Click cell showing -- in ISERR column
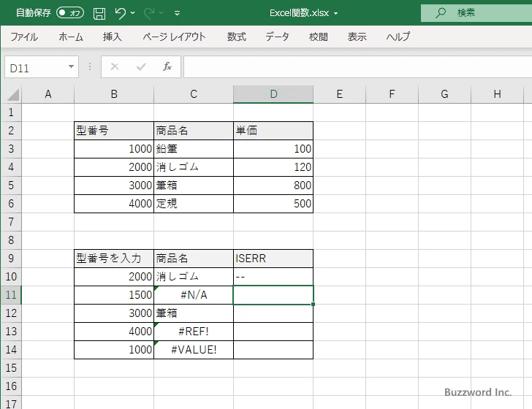532x409 pixels. (x=273, y=277)
